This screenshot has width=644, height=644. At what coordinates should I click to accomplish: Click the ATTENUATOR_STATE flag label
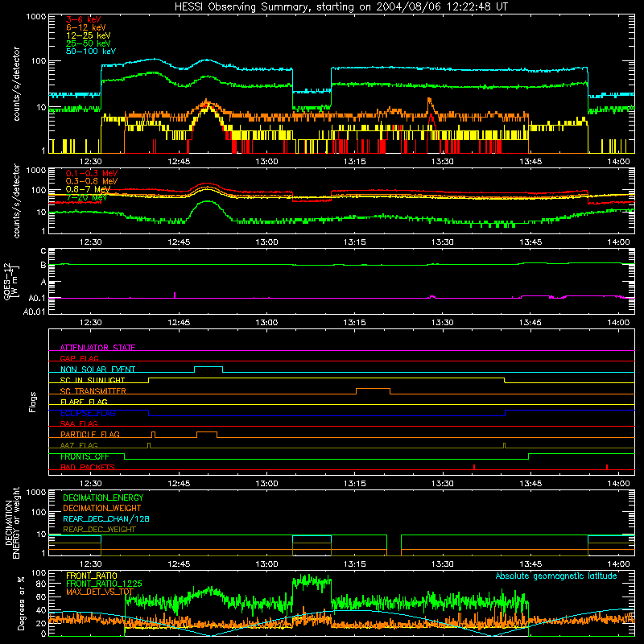click(97, 348)
